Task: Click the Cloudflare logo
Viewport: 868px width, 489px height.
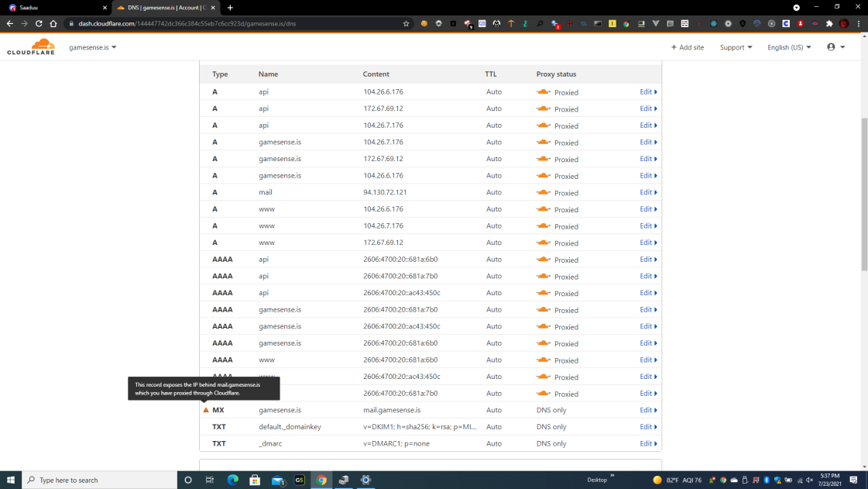Action: (31, 46)
